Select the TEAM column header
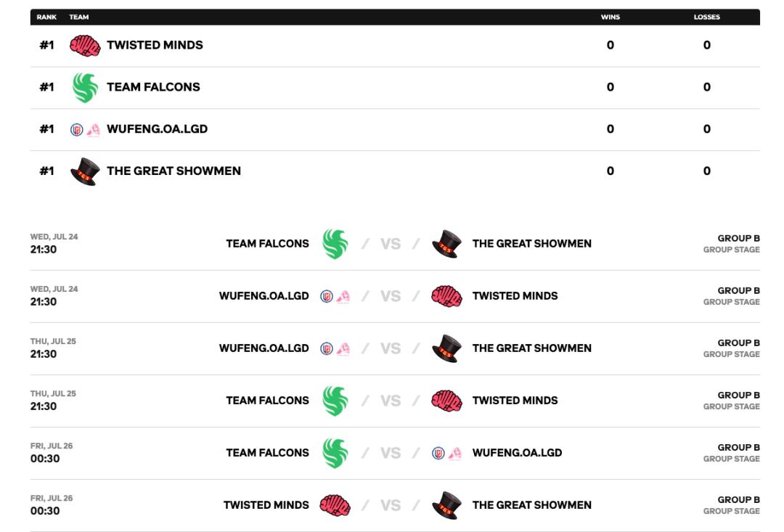The image size is (784, 532). point(79,17)
